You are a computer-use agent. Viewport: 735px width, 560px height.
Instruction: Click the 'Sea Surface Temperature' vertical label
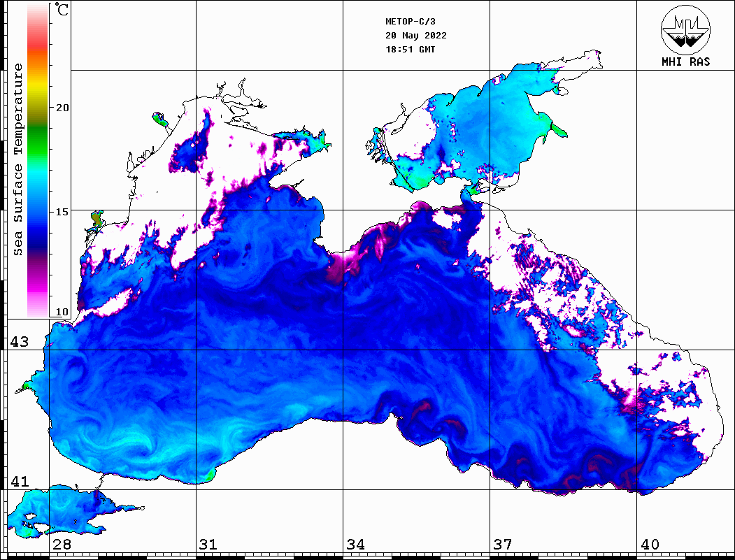tap(17, 159)
